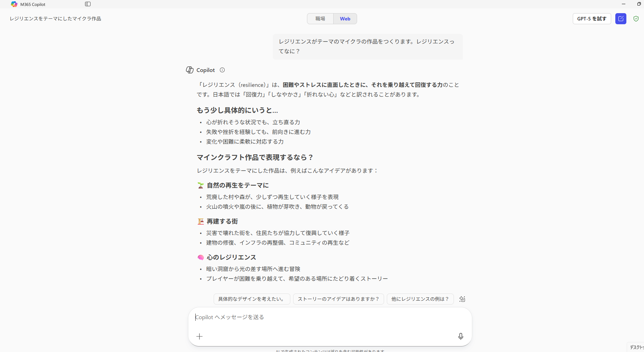Screen dimensions: 644x352
Task: Click bullet about 災害で壊れた街
Action: point(278,233)
